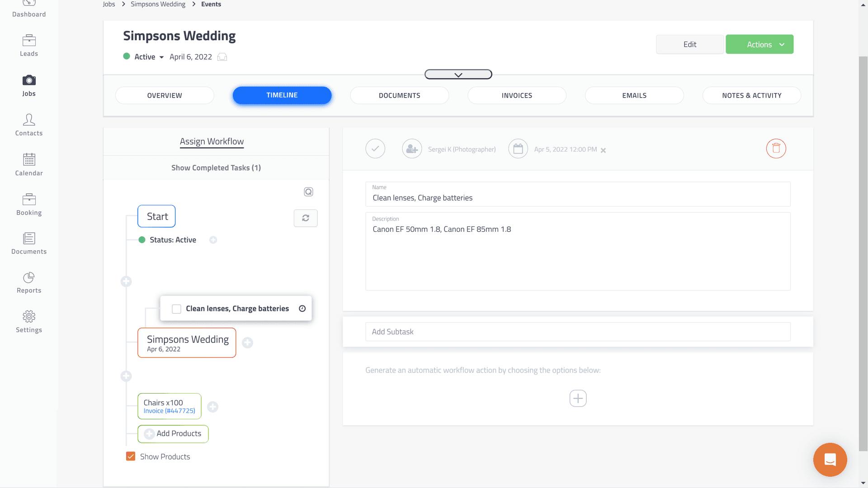Open Invoice (#447725) link
Image resolution: width=868 pixels, height=488 pixels.
[170, 411]
